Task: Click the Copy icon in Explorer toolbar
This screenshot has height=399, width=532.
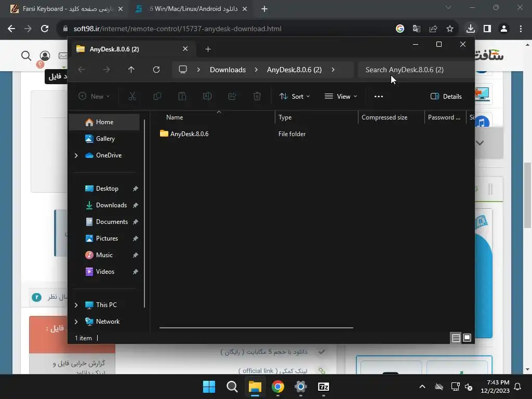Action: click(x=157, y=96)
